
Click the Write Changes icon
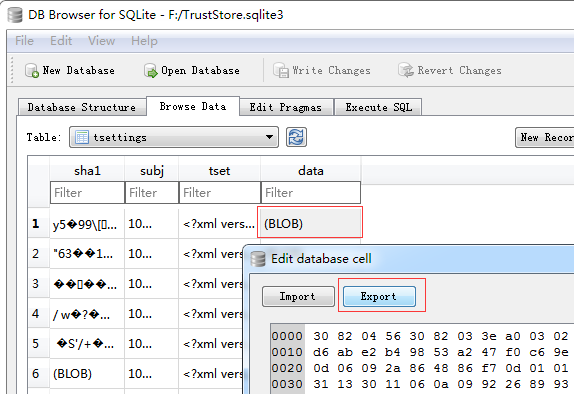[x=281, y=70]
